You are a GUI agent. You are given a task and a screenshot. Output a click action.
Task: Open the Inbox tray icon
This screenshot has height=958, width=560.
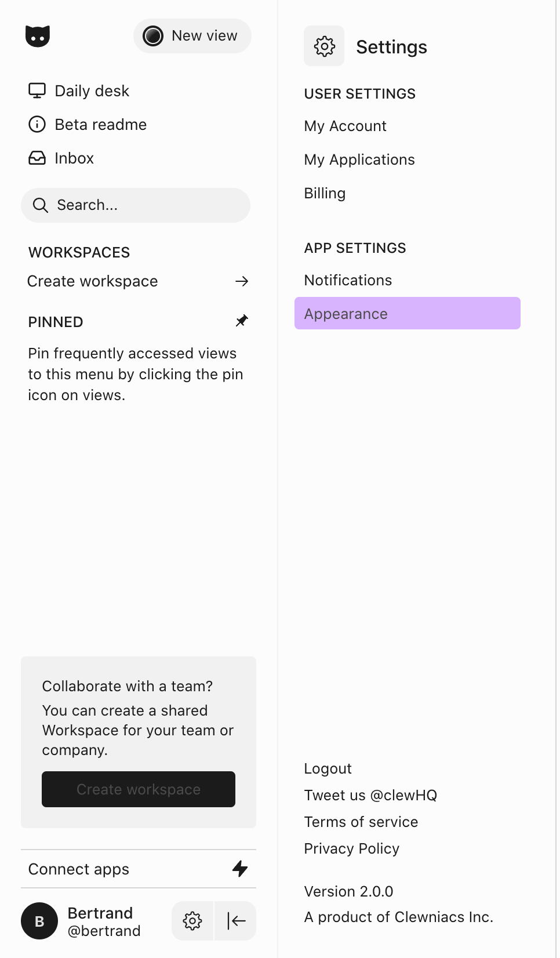(x=37, y=158)
